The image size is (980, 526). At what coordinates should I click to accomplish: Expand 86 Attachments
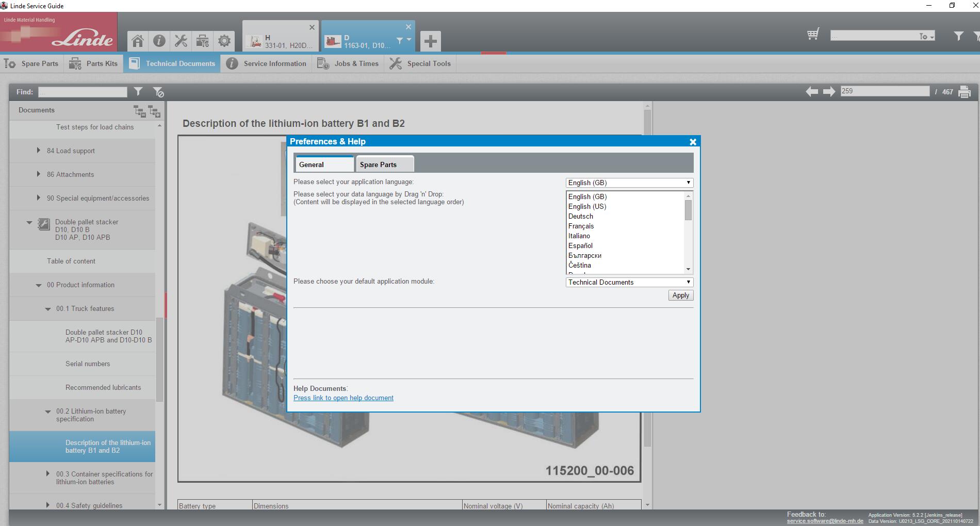(38, 174)
